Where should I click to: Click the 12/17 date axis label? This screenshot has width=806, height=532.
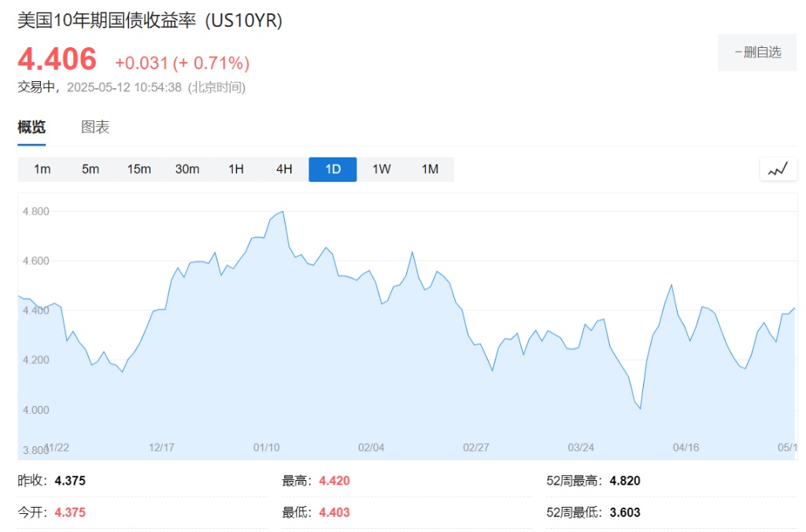(x=161, y=447)
